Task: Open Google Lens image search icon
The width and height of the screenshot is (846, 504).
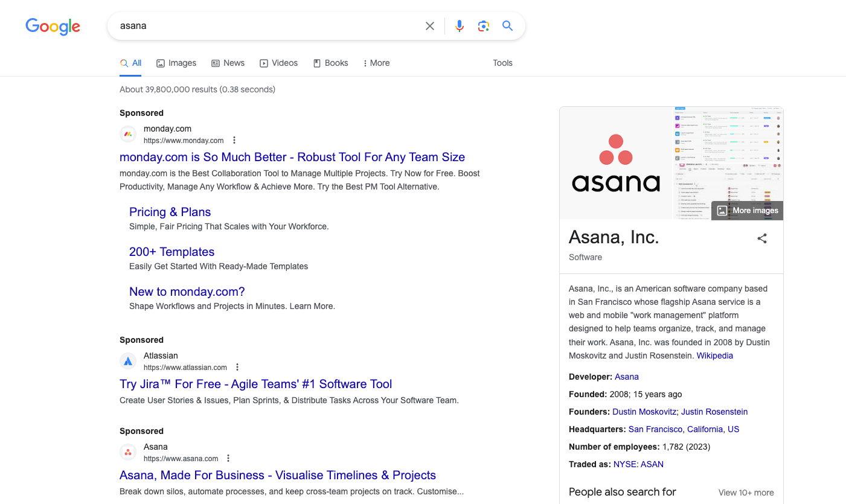Action: pyautogui.click(x=483, y=26)
